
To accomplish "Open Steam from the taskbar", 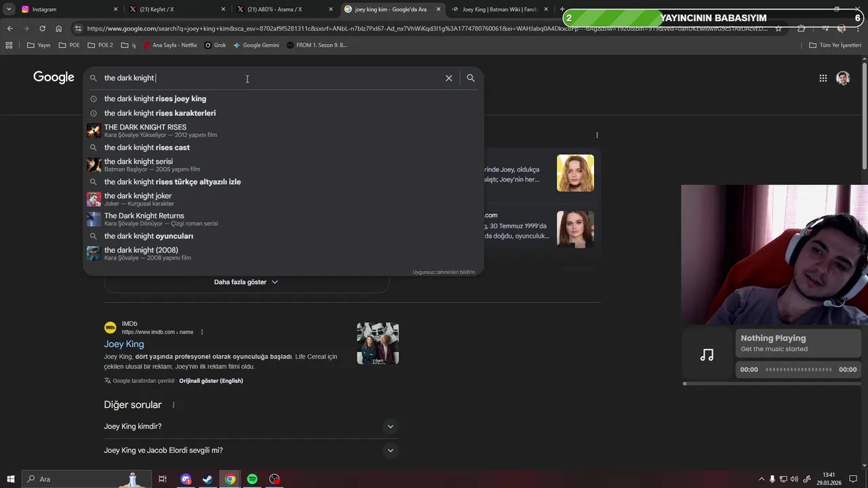I will pos(208,479).
